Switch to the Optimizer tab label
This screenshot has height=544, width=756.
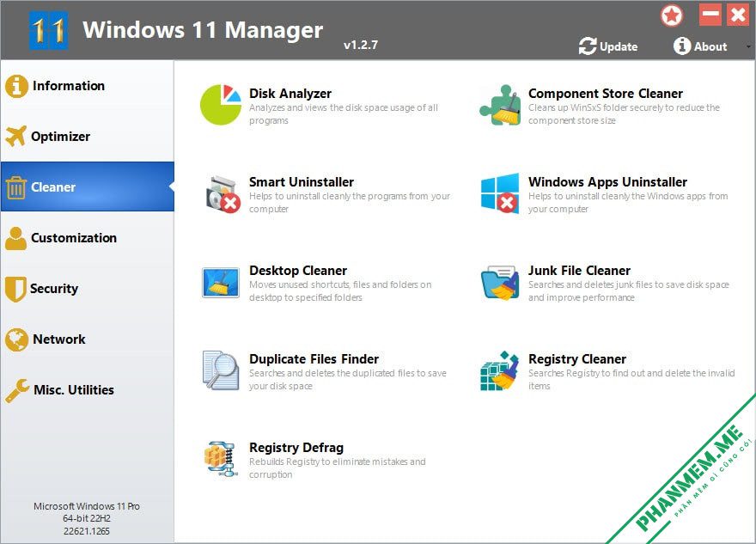click(60, 137)
